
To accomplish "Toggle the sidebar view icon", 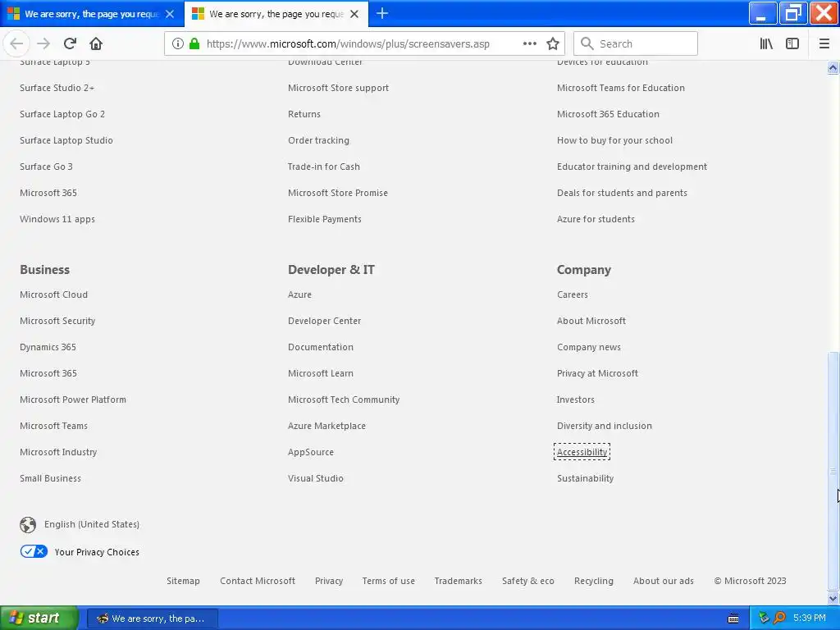I will click(x=792, y=44).
